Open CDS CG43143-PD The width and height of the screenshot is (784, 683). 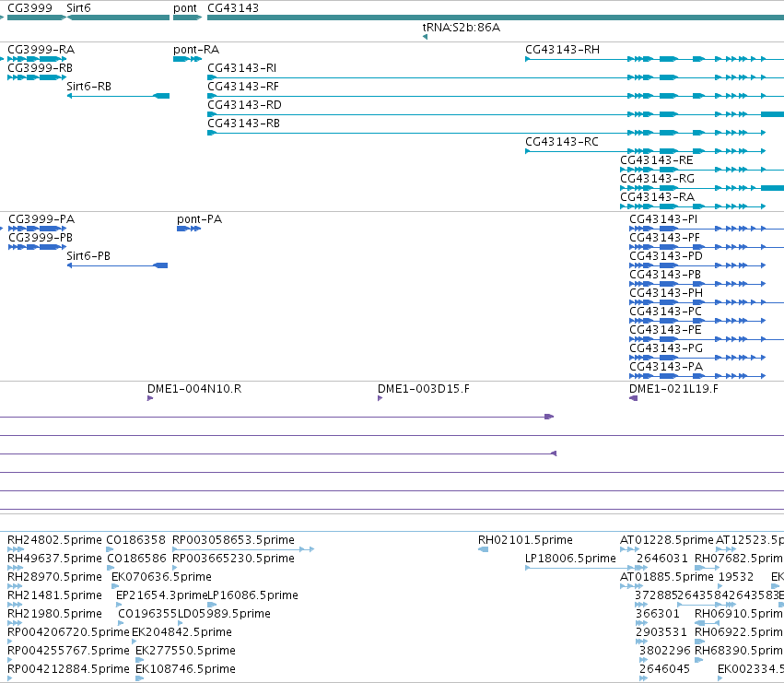(x=666, y=256)
